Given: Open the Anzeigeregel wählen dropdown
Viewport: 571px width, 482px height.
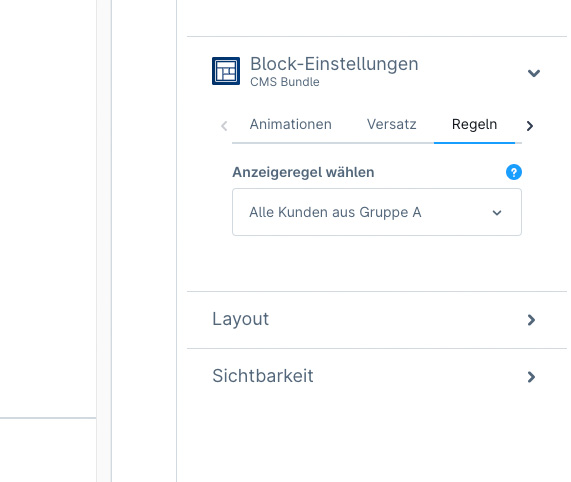Looking at the screenshot, I should point(377,212).
